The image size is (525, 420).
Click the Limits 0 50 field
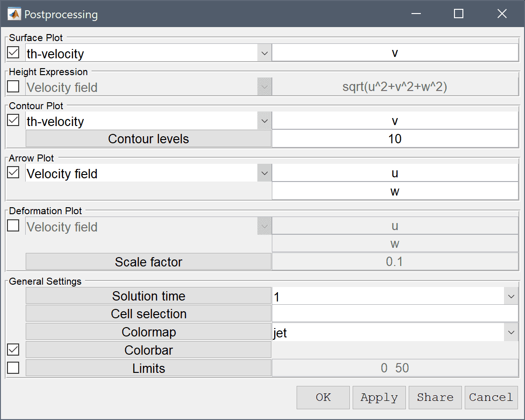[x=395, y=368]
